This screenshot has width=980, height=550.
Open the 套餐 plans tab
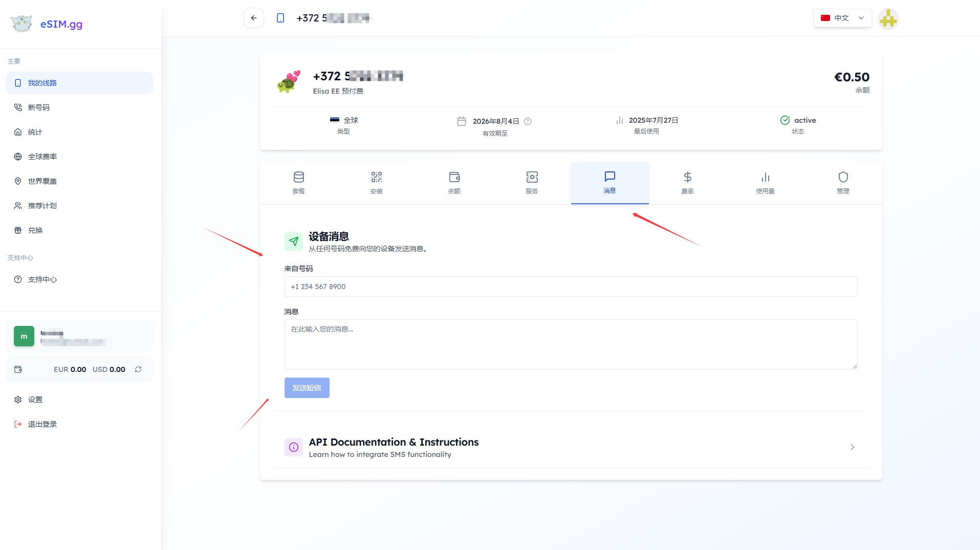coord(298,183)
